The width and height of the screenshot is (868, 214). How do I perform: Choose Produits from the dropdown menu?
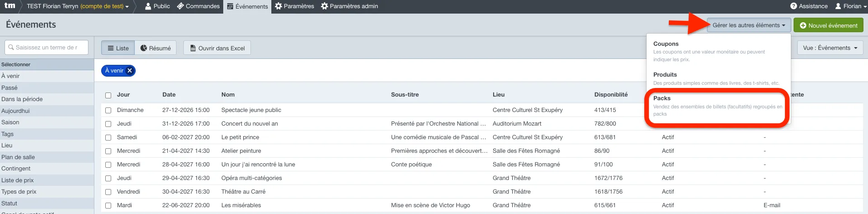(665, 75)
